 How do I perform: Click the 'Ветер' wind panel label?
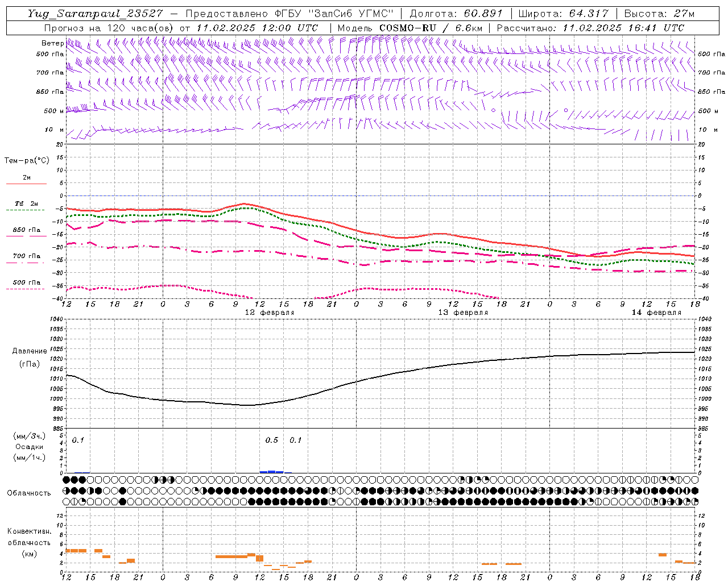click(x=52, y=43)
